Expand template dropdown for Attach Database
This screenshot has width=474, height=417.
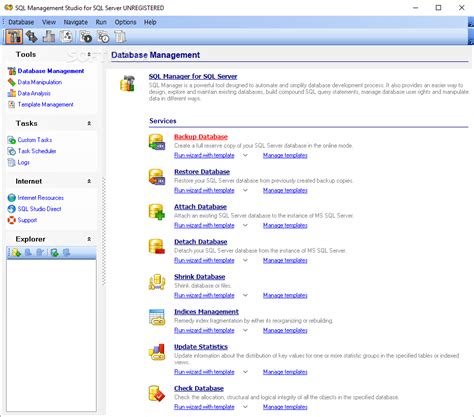(x=245, y=226)
